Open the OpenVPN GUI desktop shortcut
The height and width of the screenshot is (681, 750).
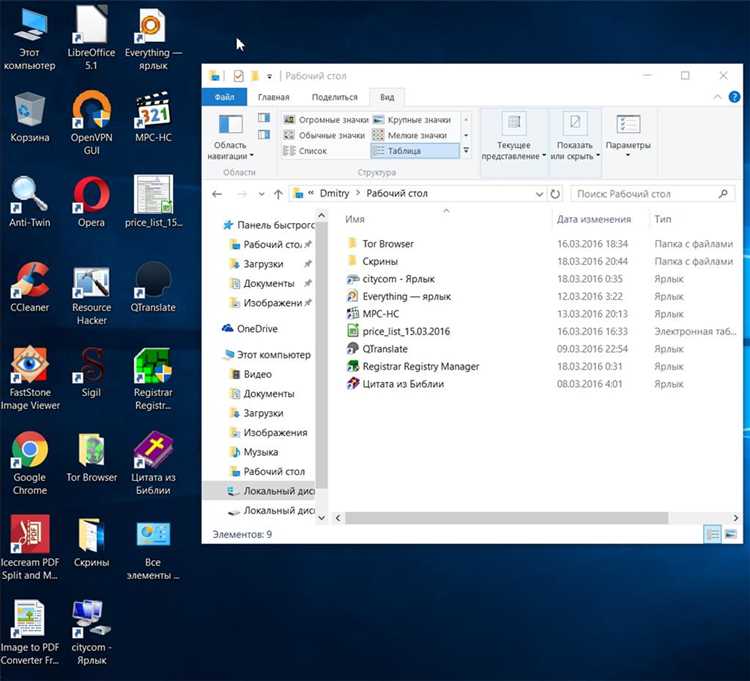[91, 122]
